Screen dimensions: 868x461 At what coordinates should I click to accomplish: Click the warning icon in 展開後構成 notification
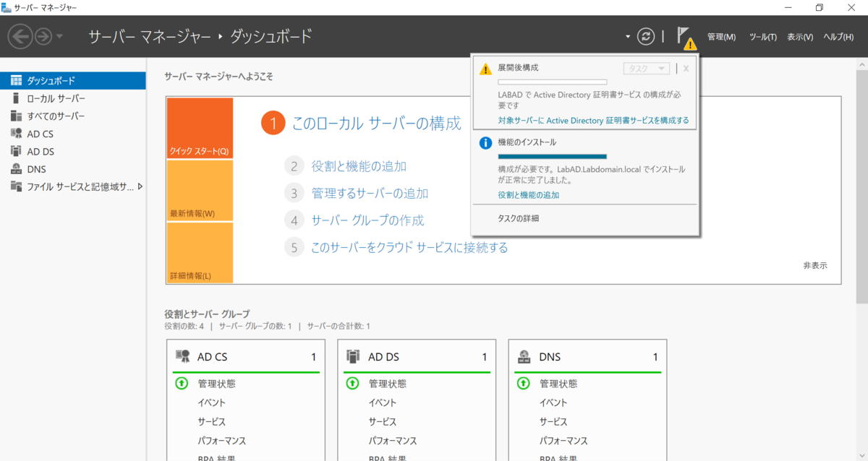[x=485, y=69]
